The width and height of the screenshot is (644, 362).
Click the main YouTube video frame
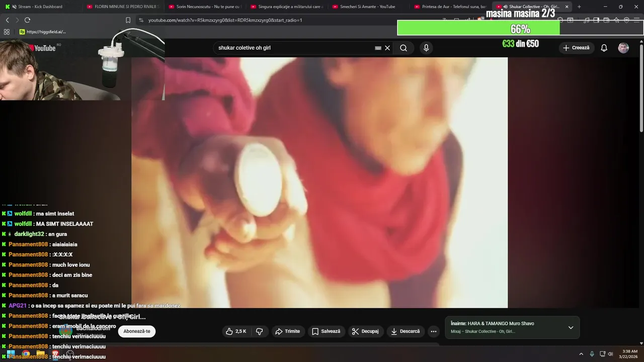pos(319,183)
